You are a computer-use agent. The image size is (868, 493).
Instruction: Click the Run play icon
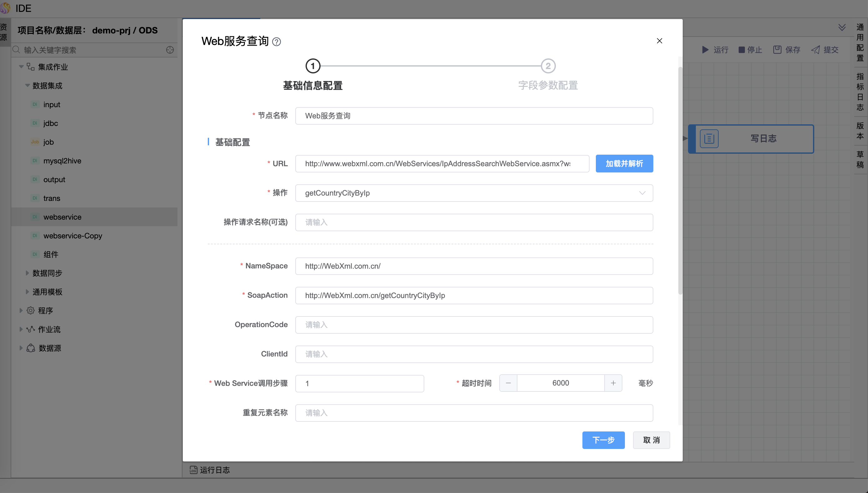coord(705,50)
